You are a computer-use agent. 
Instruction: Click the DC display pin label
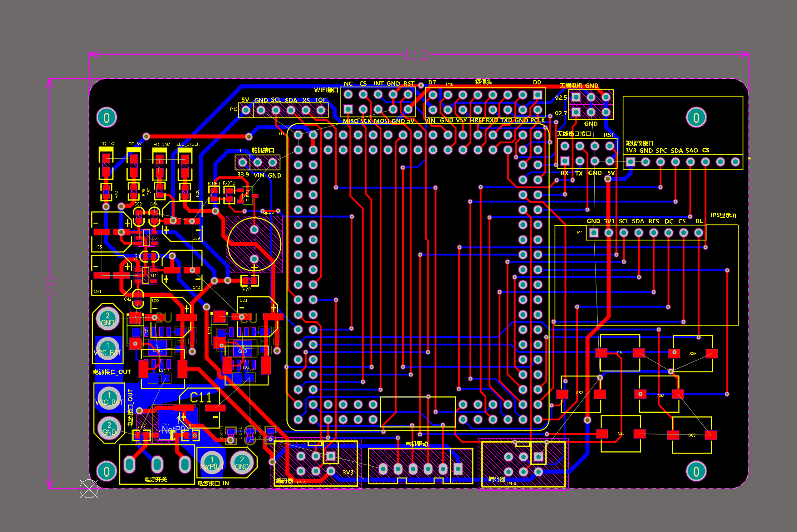pyautogui.click(x=669, y=221)
